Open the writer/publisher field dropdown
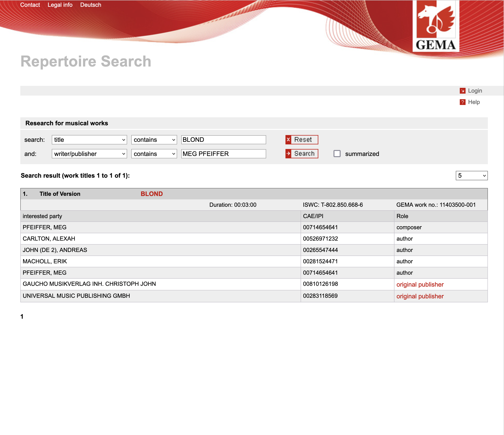 click(x=89, y=154)
